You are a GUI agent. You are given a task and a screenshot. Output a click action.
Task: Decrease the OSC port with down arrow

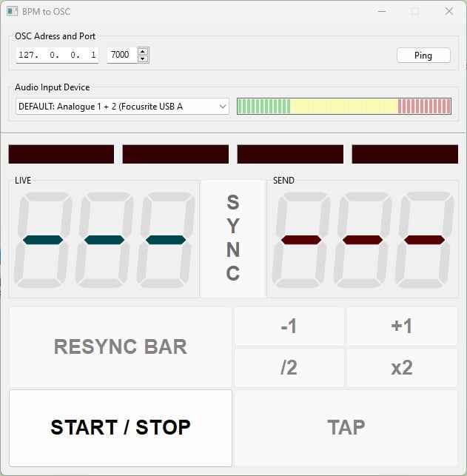143,58
